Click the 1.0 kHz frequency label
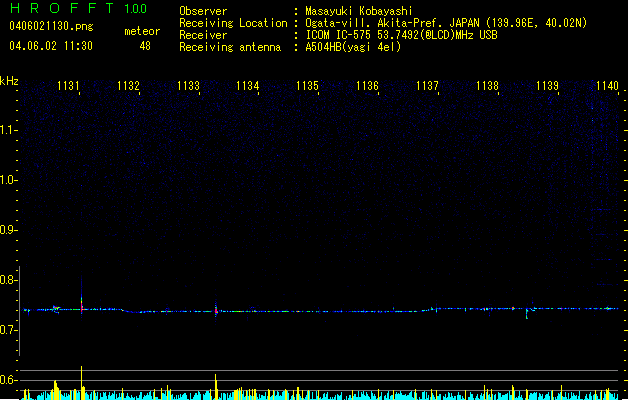The image size is (629, 400). pos(8,180)
